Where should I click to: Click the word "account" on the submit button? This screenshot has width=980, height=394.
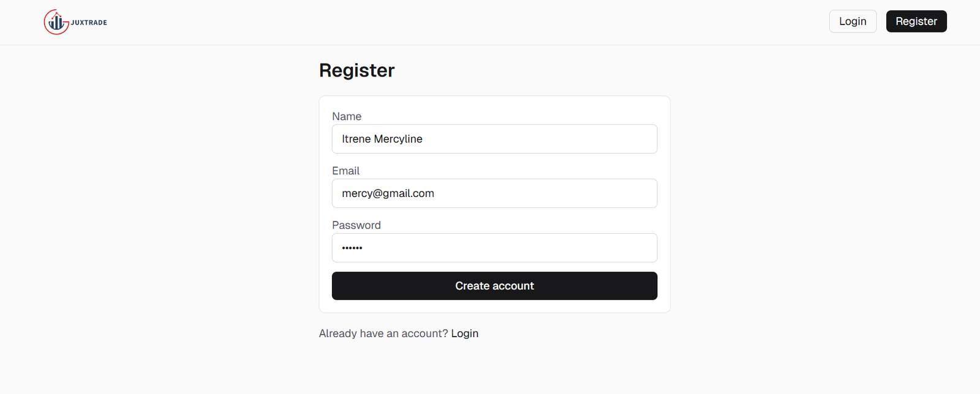coord(513,286)
